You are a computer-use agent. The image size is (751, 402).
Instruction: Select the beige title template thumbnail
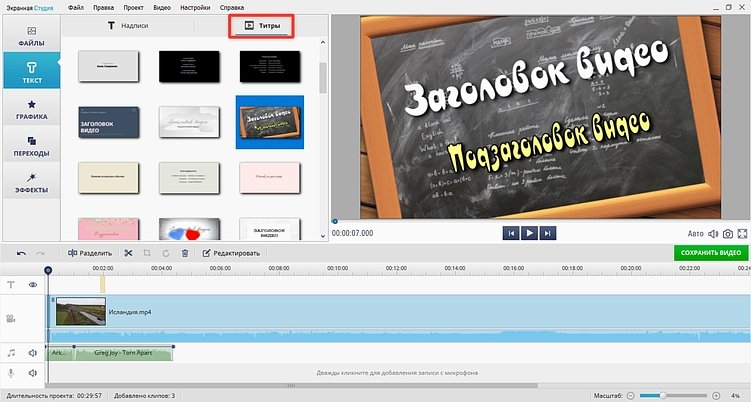109,178
